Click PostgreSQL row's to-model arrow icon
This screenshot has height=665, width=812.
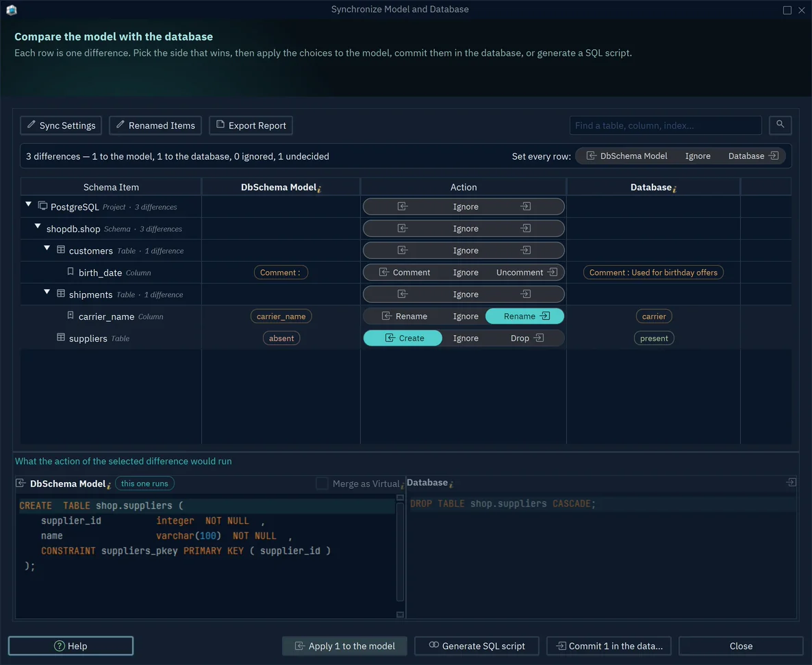pyautogui.click(x=403, y=207)
